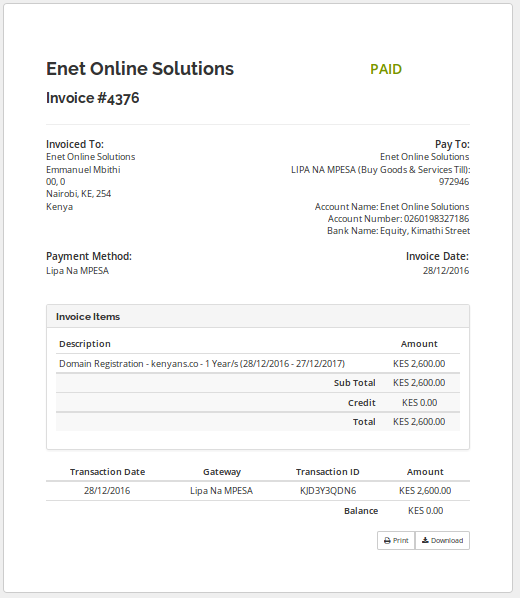Screen dimensions: 520x598
Task: Click the account number 0260198327186
Action: [436, 219]
